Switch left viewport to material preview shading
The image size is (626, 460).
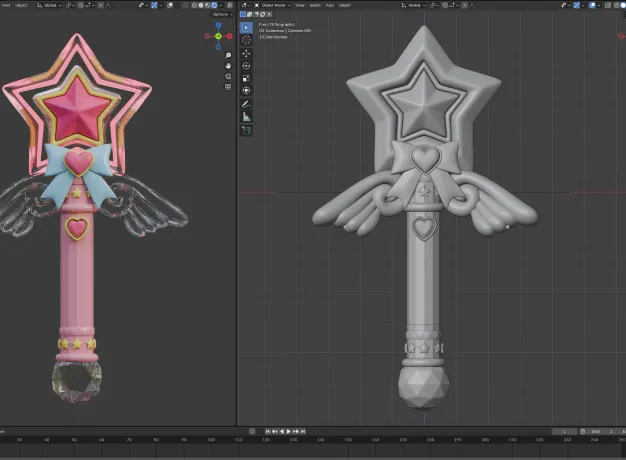pyautogui.click(x=207, y=5)
